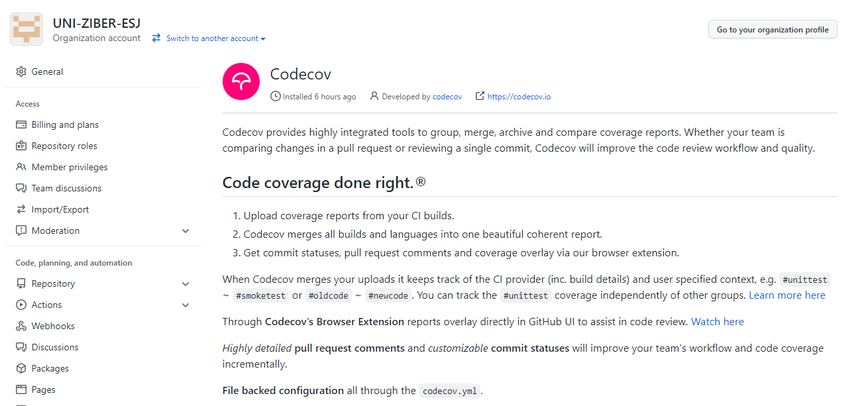Click the codecov.yml code tag
Screen dimensions: 868x406
[450, 391]
